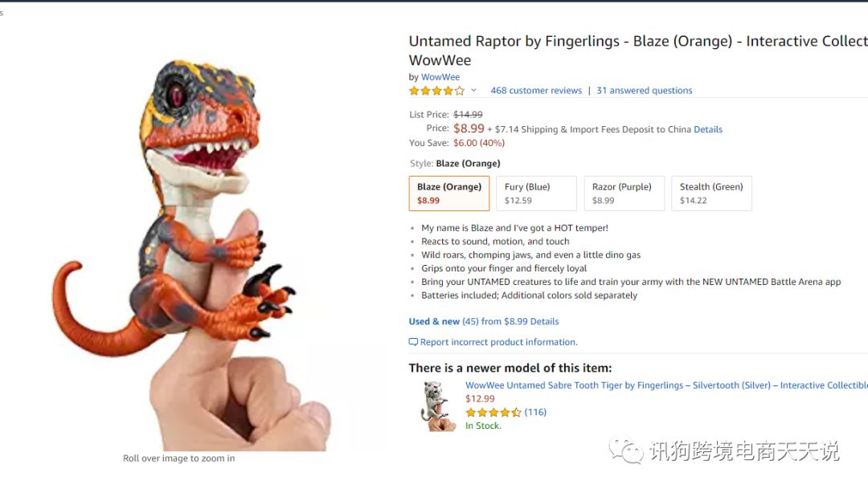The image size is (868, 489).
Task: Select the Fury (Blue) style option
Action: tap(536, 194)
